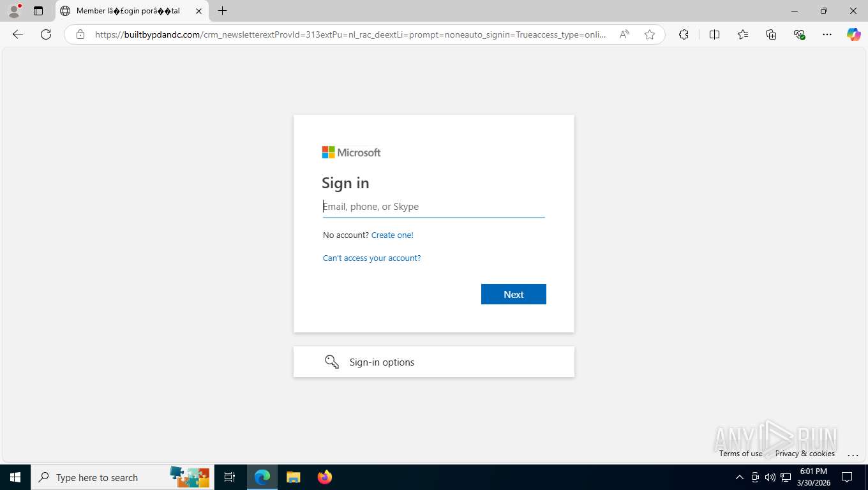This screenshot has width=868, height=490.
Task: Click the Create one! link
Action: 393,235
